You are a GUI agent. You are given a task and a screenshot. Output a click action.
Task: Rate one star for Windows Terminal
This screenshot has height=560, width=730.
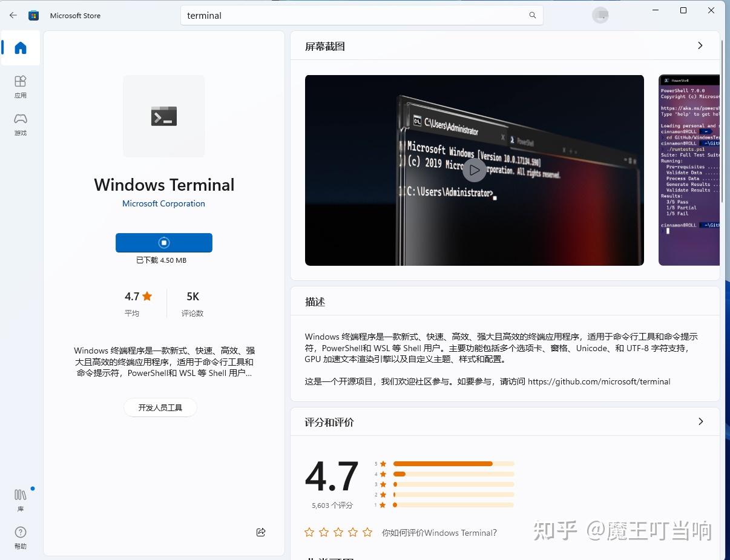[309, 533]
